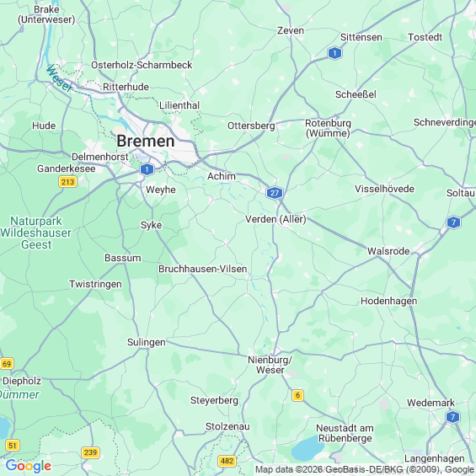476x476 pixels.
Task: Click the A27 highway shield near Verden
Action: coord(275,193)
